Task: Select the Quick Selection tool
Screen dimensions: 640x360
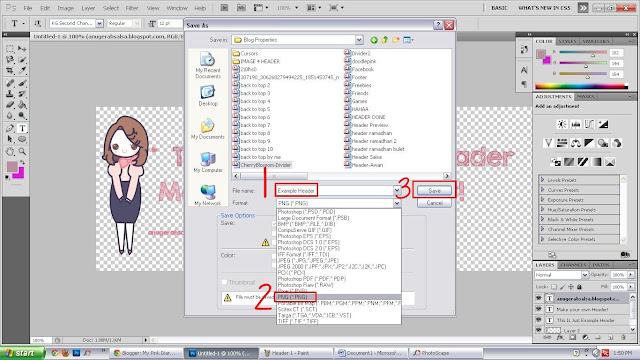Action: 22,60
